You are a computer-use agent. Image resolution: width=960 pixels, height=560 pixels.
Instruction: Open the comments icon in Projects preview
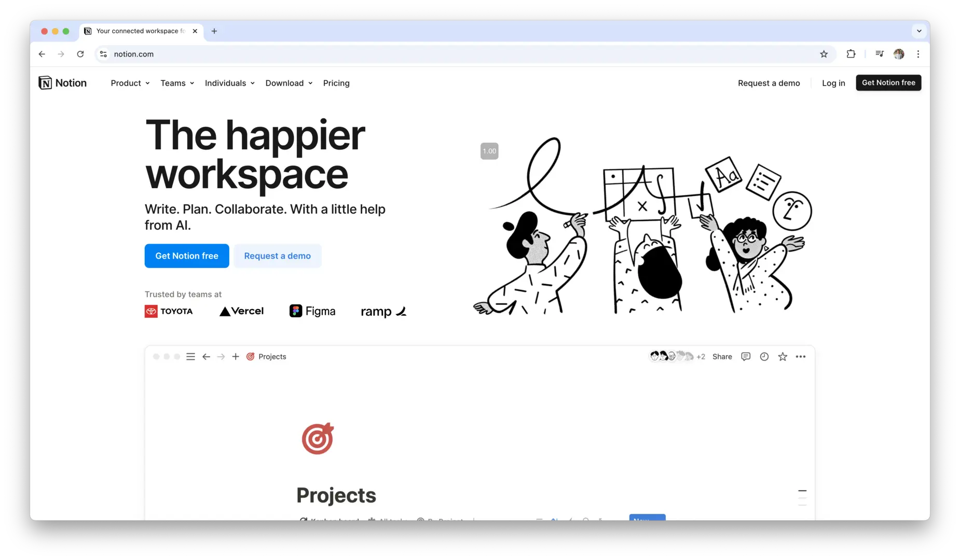(746, 357)
